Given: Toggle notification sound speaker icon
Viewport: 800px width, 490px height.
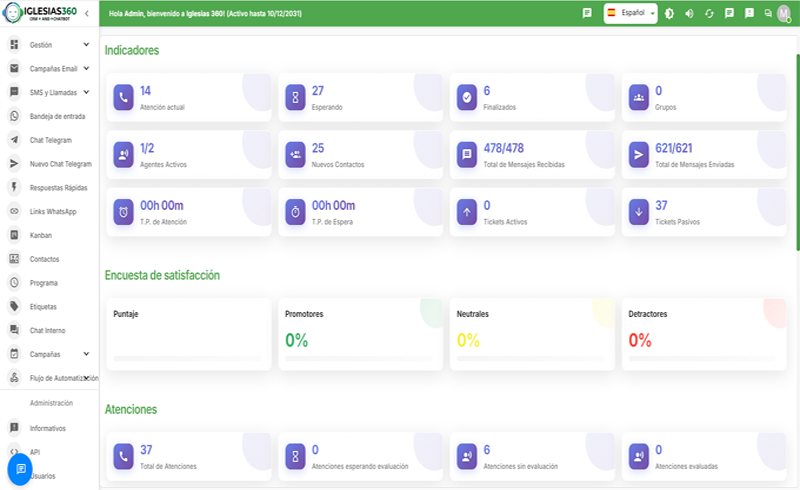Looking at the screenshot, I should [x=689, y=14].
